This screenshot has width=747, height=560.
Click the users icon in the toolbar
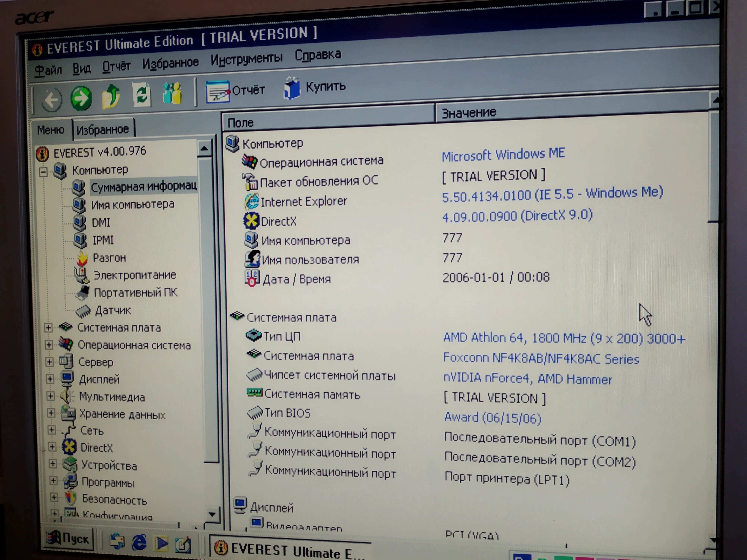click(172, 94)
